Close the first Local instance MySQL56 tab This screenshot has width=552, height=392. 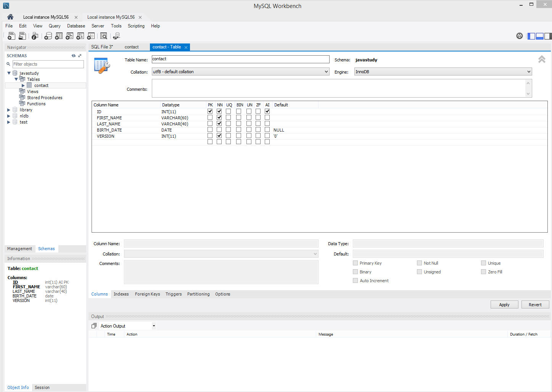click(76, 17)
